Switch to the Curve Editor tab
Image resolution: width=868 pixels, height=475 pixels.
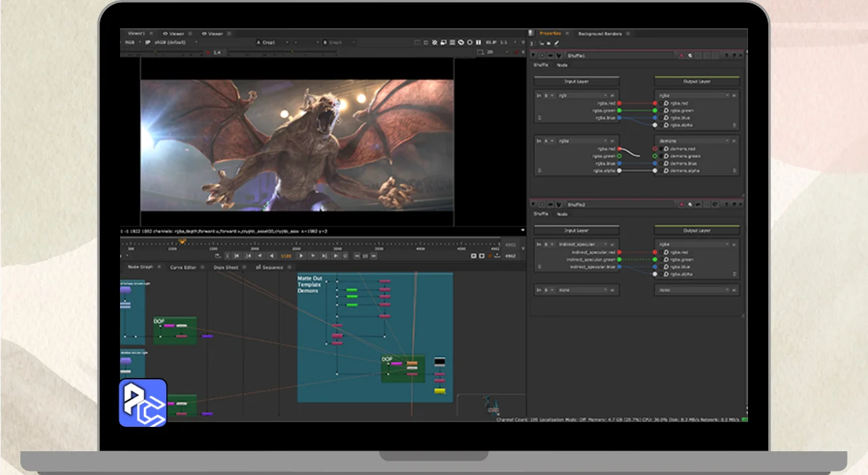click(182, 267)
